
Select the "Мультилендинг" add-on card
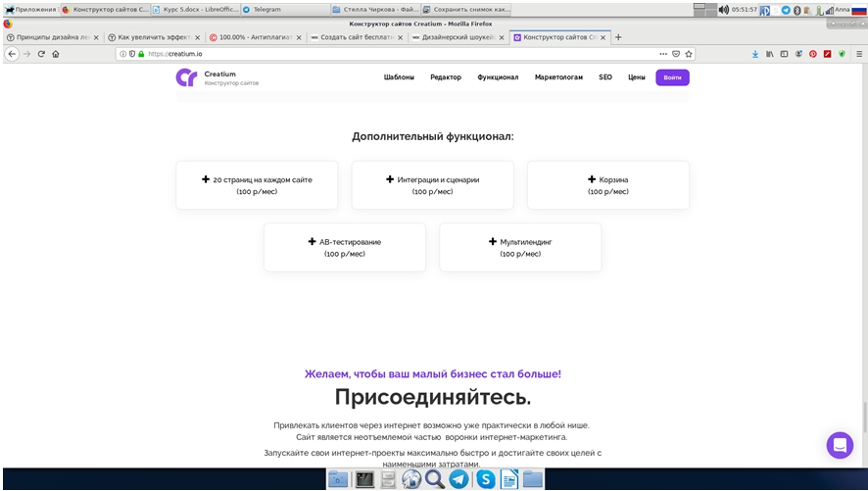[520, 247]
